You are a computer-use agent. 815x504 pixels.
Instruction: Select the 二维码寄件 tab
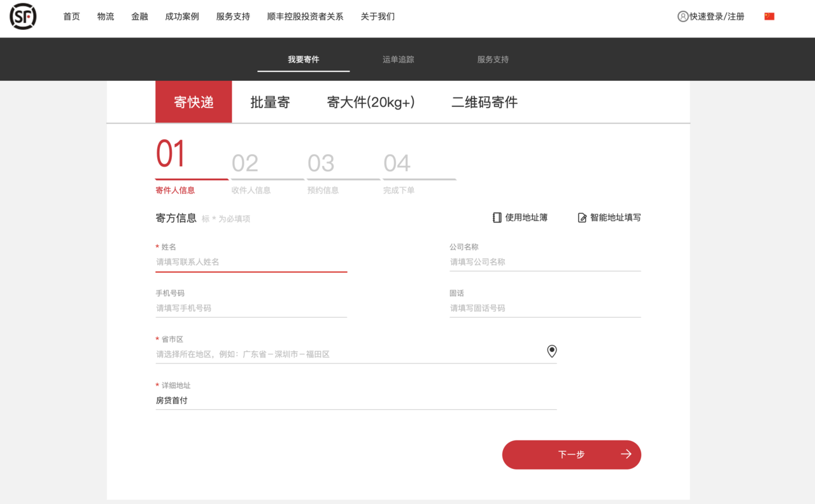click(x=484, y=102)
